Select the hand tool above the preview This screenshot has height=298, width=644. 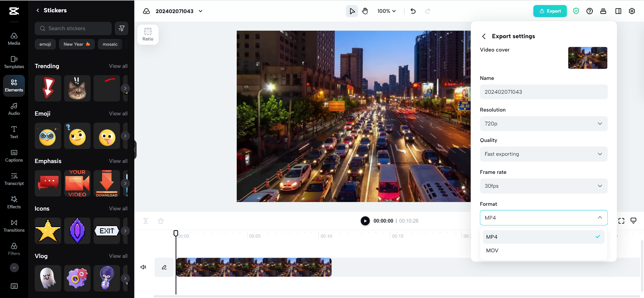point(365,11)
